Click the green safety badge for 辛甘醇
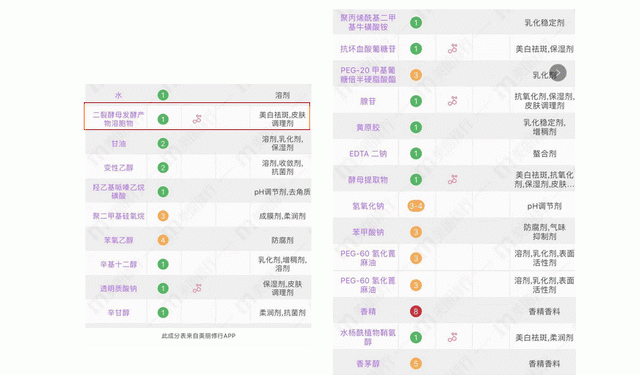The height and width of the screenshot is (375, 640). [163, 313]
